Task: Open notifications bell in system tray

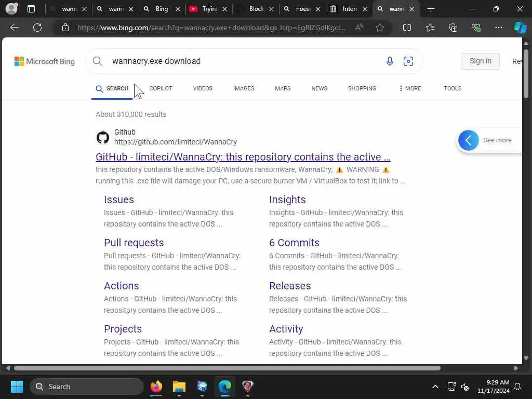Action: pyautogui.click(x=518, y=387)
